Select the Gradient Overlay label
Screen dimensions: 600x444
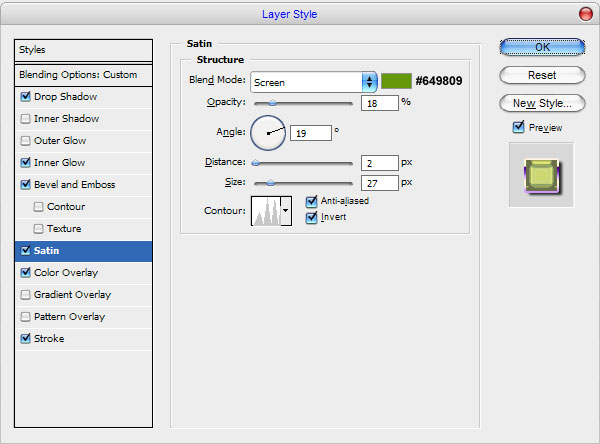72,295
